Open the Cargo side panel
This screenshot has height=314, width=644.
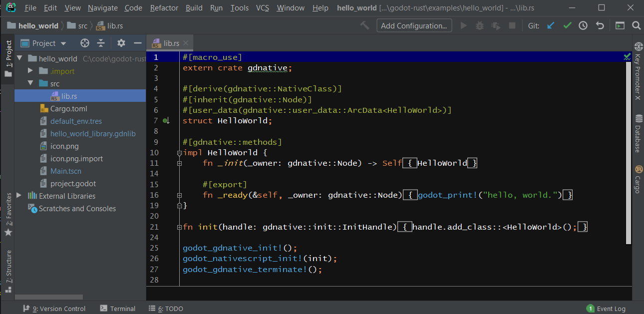tap(638, 179)
